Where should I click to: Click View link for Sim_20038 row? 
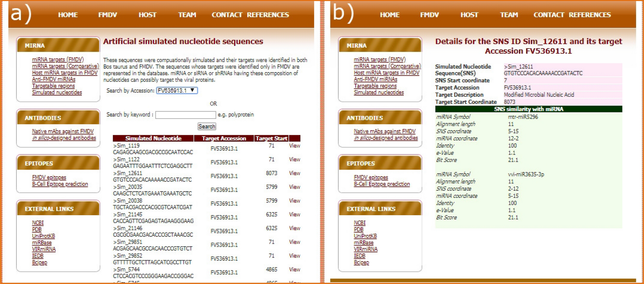(295, 201)
